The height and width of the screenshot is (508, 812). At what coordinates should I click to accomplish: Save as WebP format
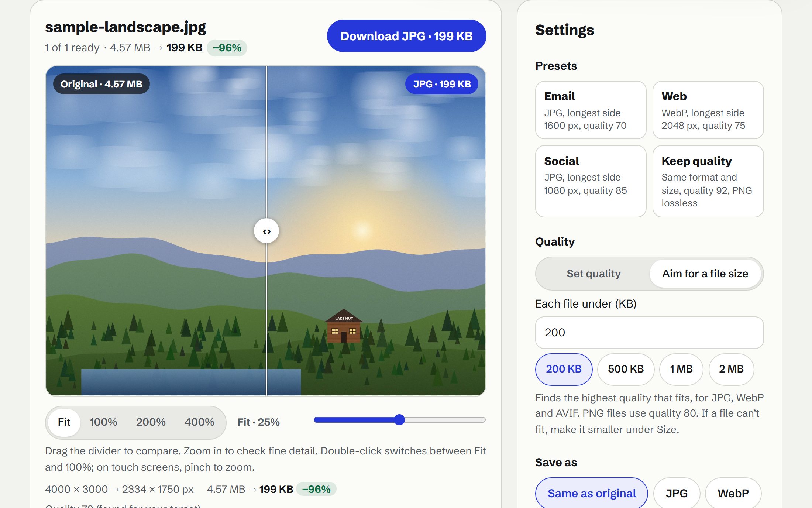[x=733, y=493]
